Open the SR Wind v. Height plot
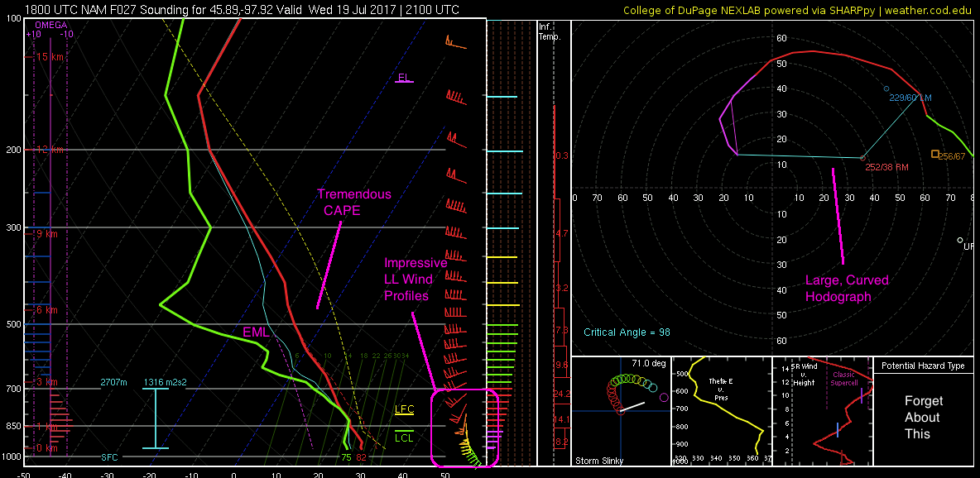The width and height of the screenshot is (980, 478). point(821,411)
